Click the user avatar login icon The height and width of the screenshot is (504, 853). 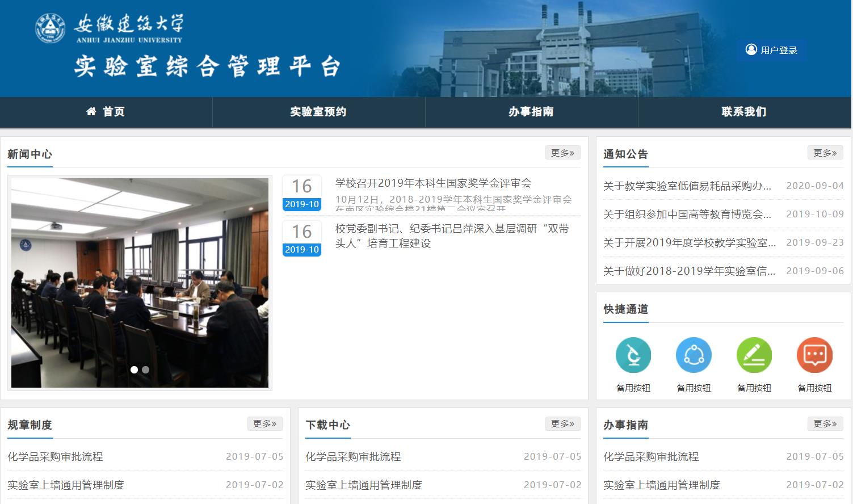coord(751,50)
